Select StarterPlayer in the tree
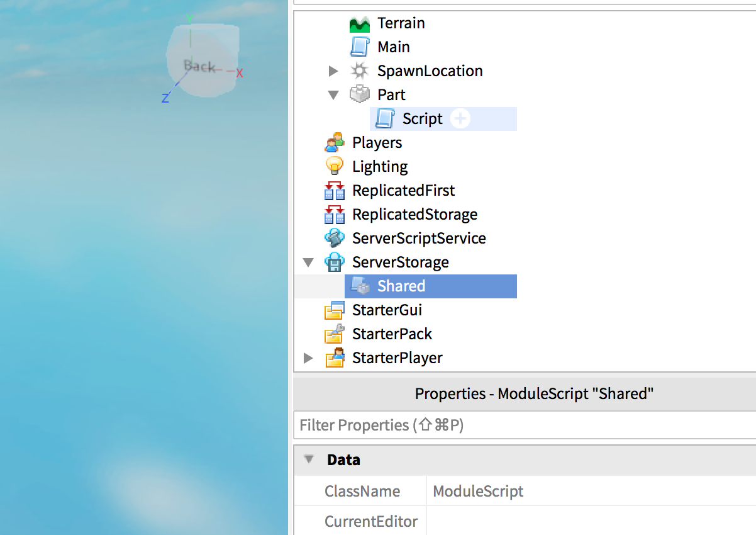 [397, 358]
